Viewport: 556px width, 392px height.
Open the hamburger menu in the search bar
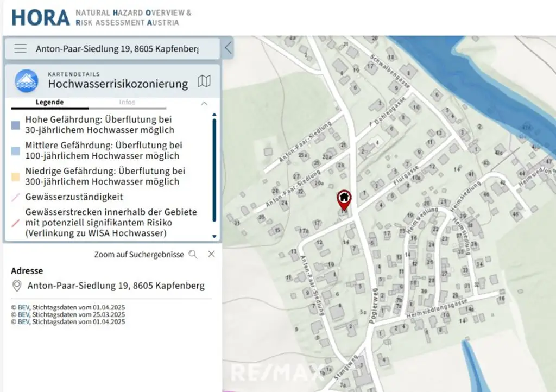pos(20,48)
